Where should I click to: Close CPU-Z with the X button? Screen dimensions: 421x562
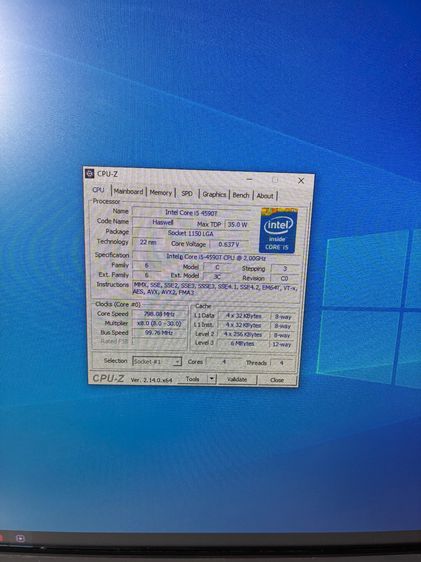coord(301,181)
